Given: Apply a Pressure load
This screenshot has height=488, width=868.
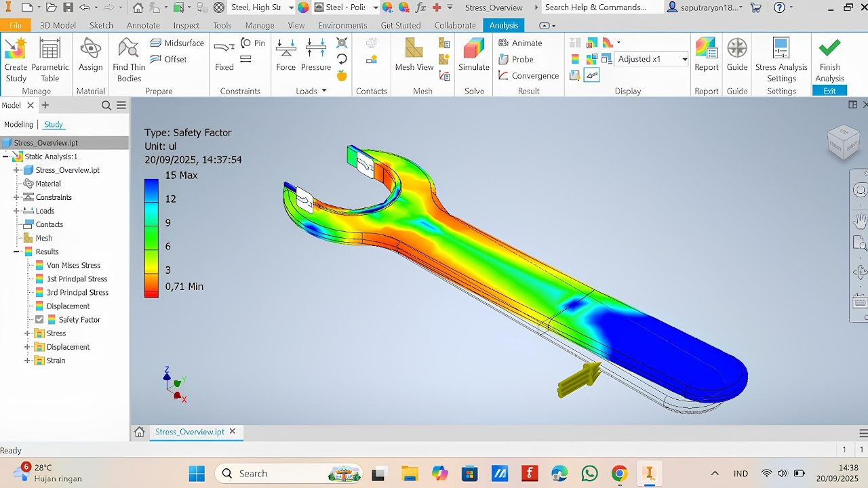Looking at the screenshot, I should pyautogui.click(x=315, y=55).
